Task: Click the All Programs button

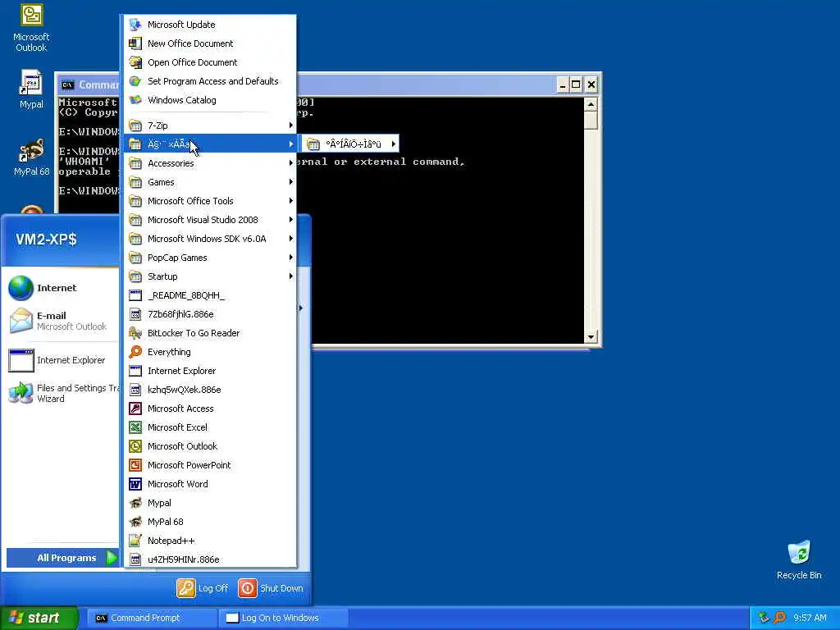Action: tap(62, 558)
